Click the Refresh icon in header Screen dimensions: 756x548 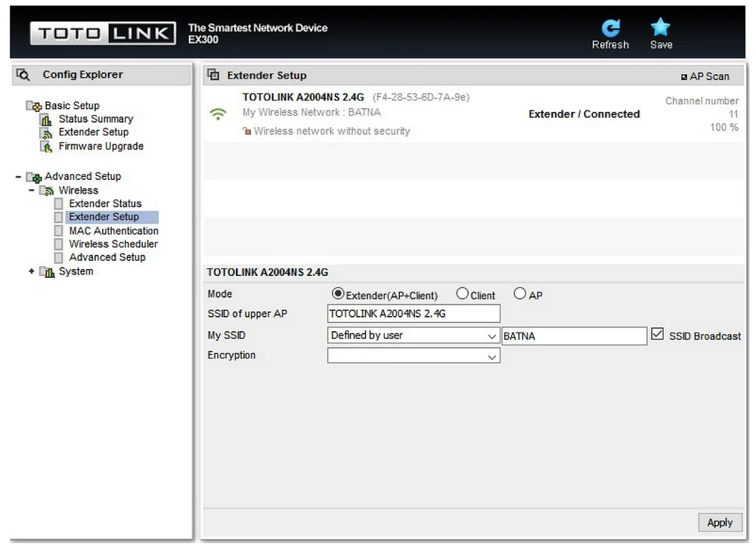pyautogui.click(x=610, y=28)
